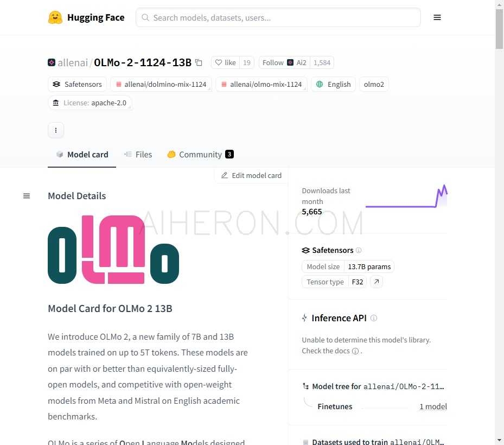The width and height of the screenshot is (504, 445).
Task: Follow the Ai2 organization
Action: [284, 62]
